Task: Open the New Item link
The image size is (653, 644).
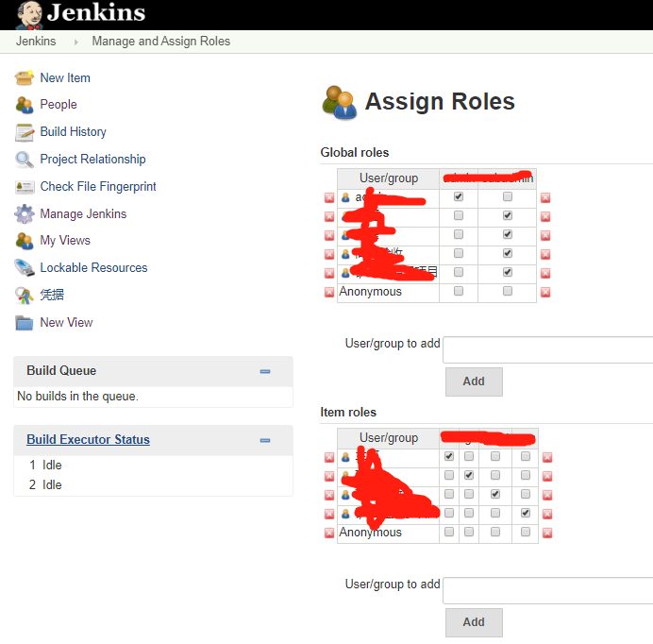Action: [x=65, y=78]
